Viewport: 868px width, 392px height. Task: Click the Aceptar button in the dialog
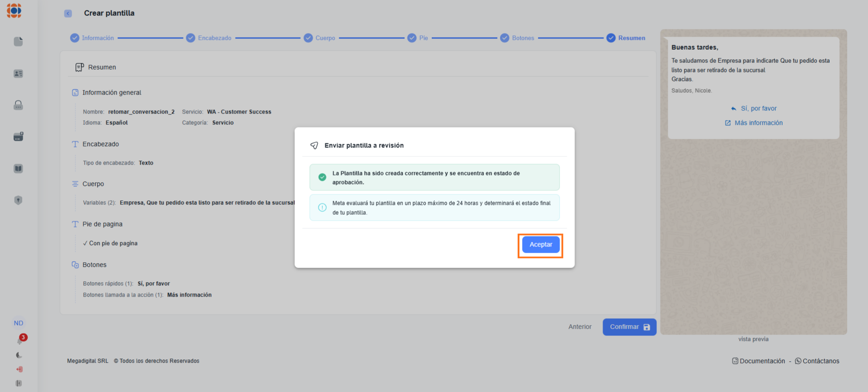point(540,245)
